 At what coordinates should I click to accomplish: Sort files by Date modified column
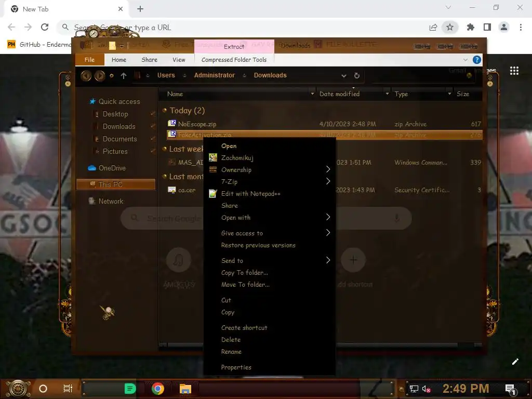point(339,94)
